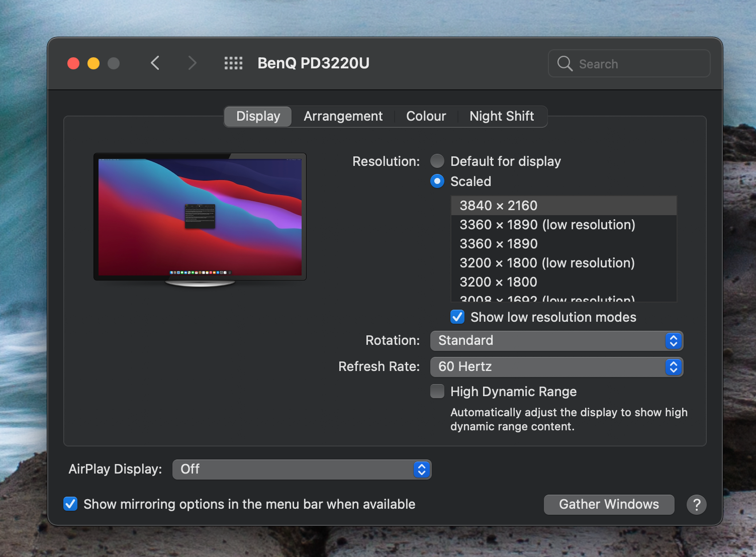Choose 3360 × 1890 (low resolution)
Screen dimensions: 756x557
click(564, 225)
